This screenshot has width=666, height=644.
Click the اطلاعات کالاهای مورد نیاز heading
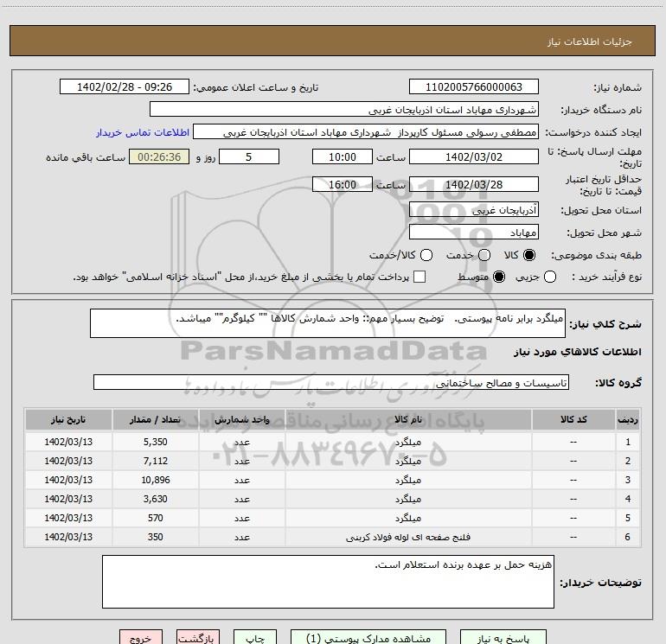(577, 352)
